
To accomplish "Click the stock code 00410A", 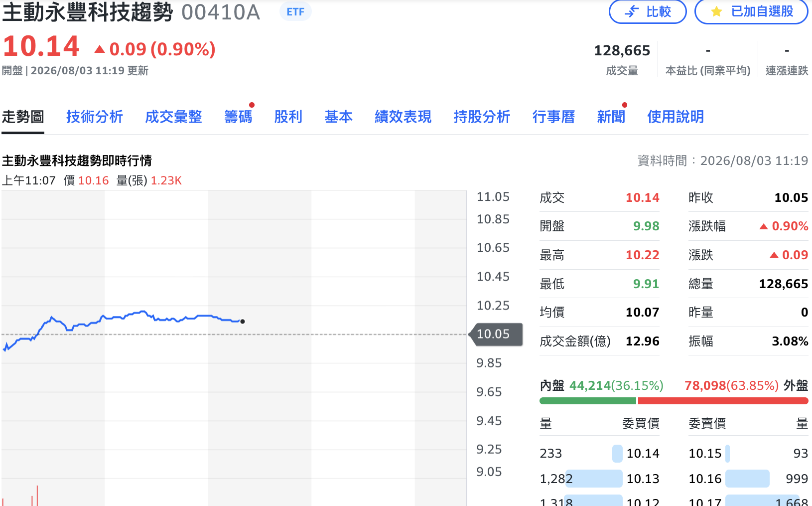I will click(x=221, y=12).
